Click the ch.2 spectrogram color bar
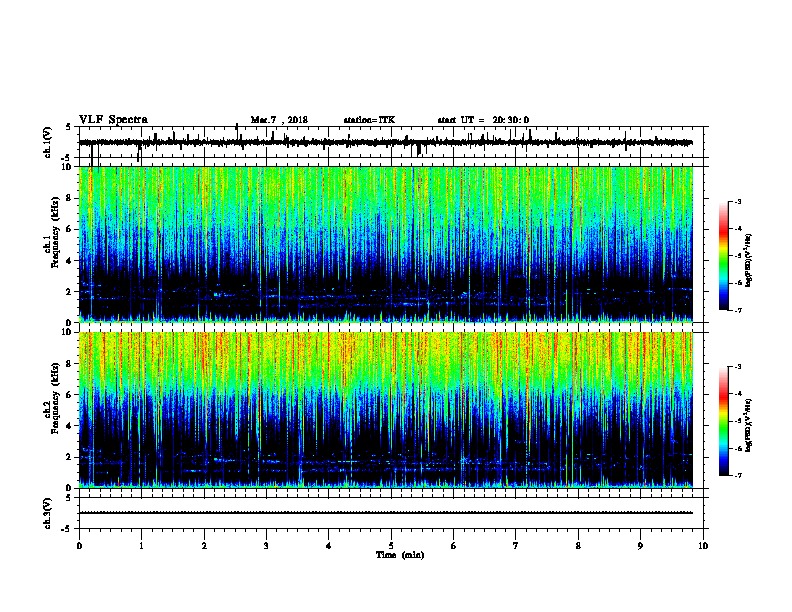The image size is (792, 612). [x=723, y=421]
